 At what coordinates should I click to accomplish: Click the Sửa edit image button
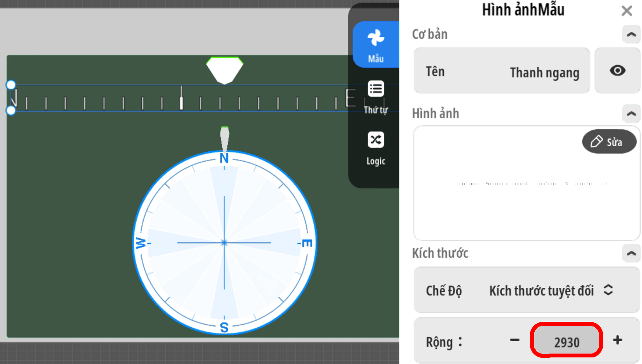tap(609, 142)
